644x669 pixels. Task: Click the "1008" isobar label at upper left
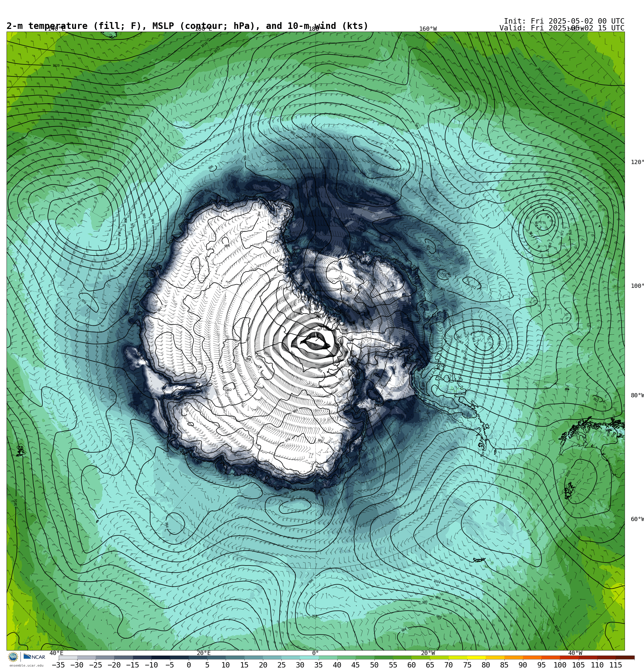pos(109,103)
